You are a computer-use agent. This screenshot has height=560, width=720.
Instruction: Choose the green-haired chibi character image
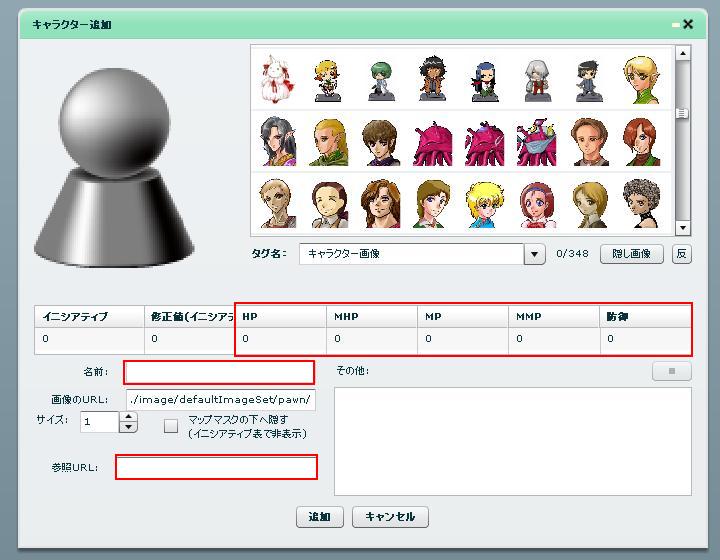[380, 79]
